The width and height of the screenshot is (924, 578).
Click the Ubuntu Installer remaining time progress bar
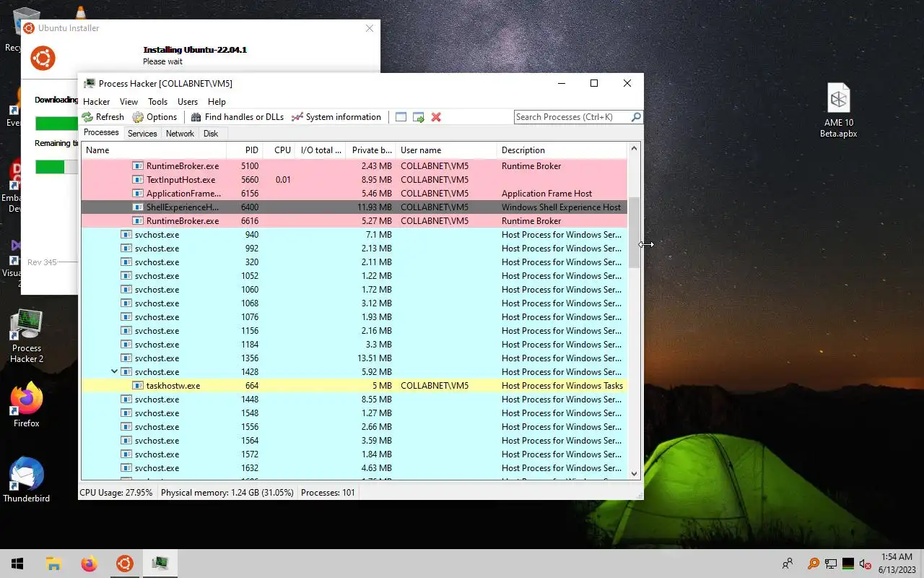56,167
